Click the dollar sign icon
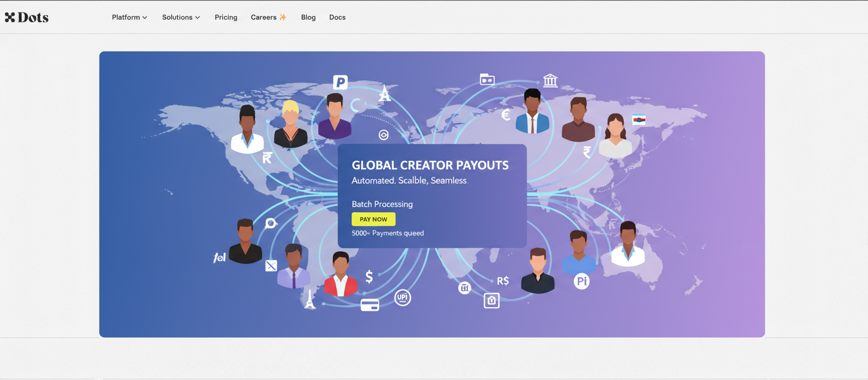868x380 pixels. pos(369,277)
